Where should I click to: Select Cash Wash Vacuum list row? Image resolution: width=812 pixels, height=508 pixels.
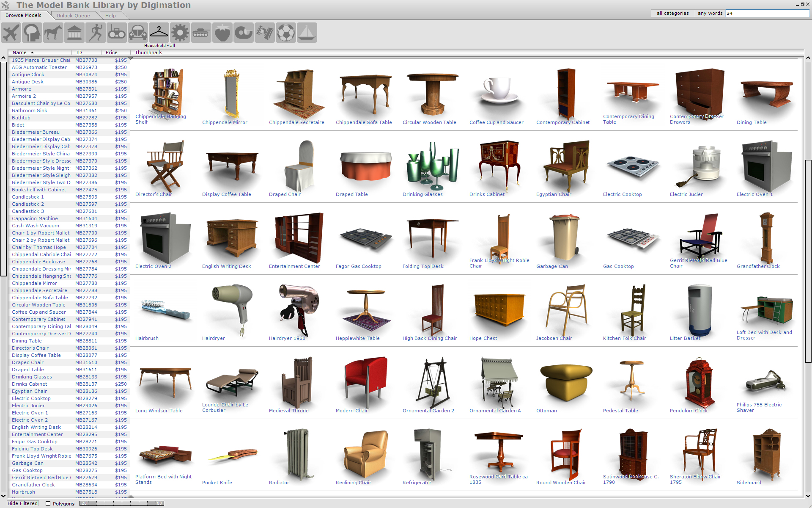point(69,226)
